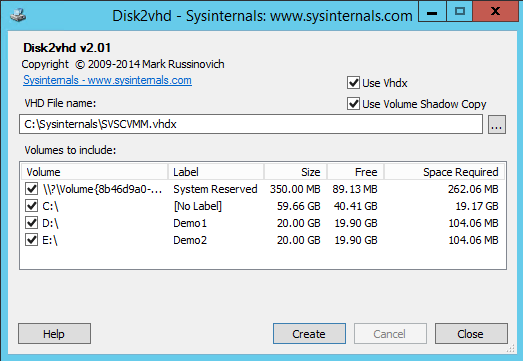Toggle the Use Vhdx checkbox
The height and width of the screenshot is (361, 523).
[x=353, y=83]
